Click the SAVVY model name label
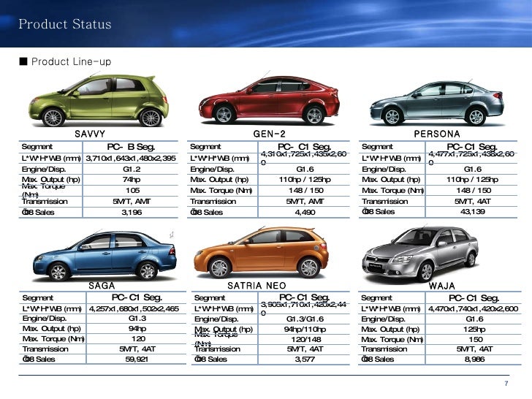Image resolution: width=532 pixels, height=399 pixels. 90,134
